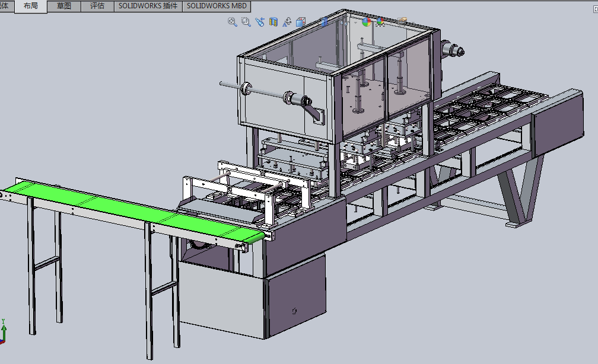Open the 评估 tab

(x=97, y=7)
